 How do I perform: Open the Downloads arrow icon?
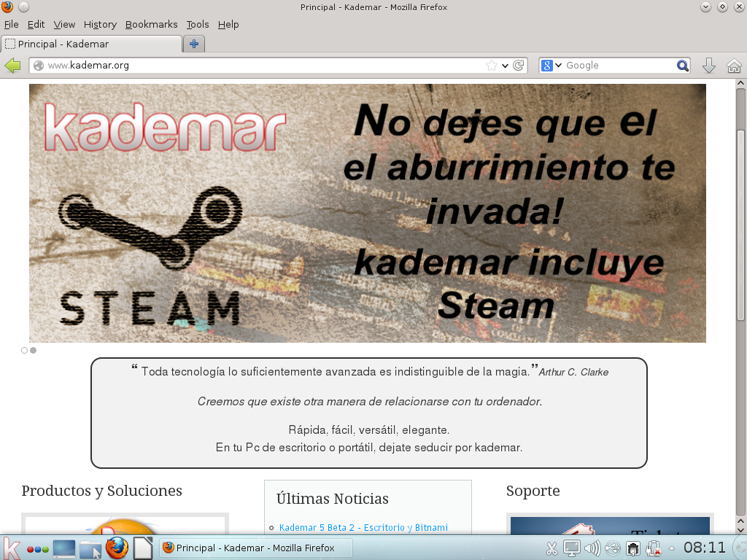[x=708, y=66]
